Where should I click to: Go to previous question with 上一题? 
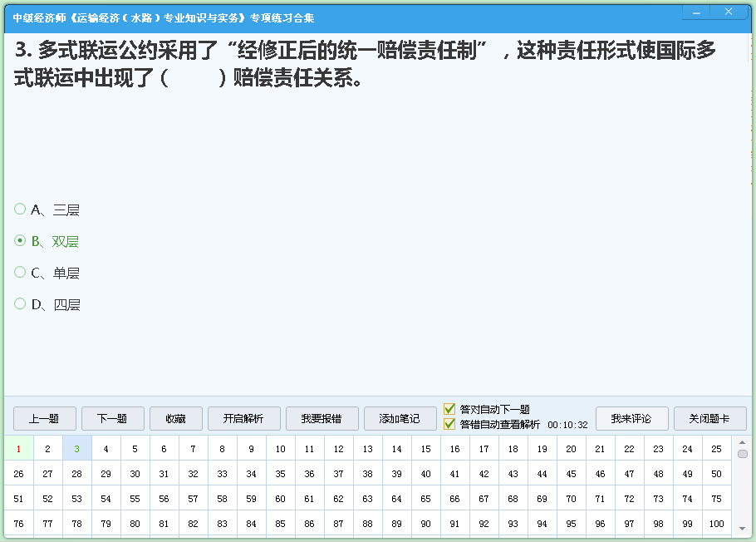pyautogui.click(x=44, y=418)
